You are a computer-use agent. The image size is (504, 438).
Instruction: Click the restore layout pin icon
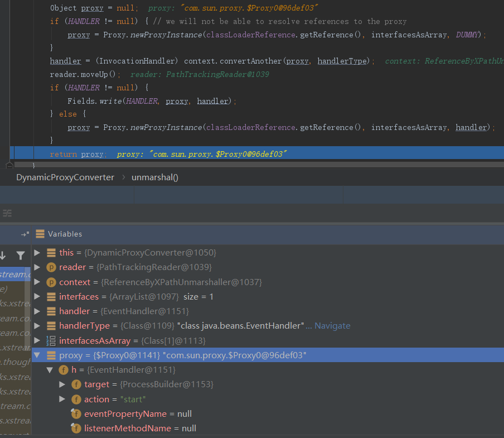[25, 234]
